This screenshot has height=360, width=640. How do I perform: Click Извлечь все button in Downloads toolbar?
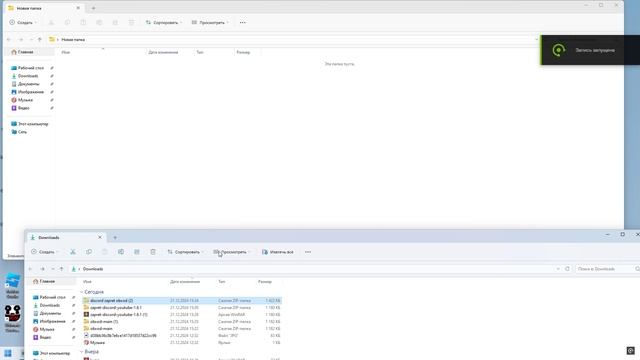point(278,252)
